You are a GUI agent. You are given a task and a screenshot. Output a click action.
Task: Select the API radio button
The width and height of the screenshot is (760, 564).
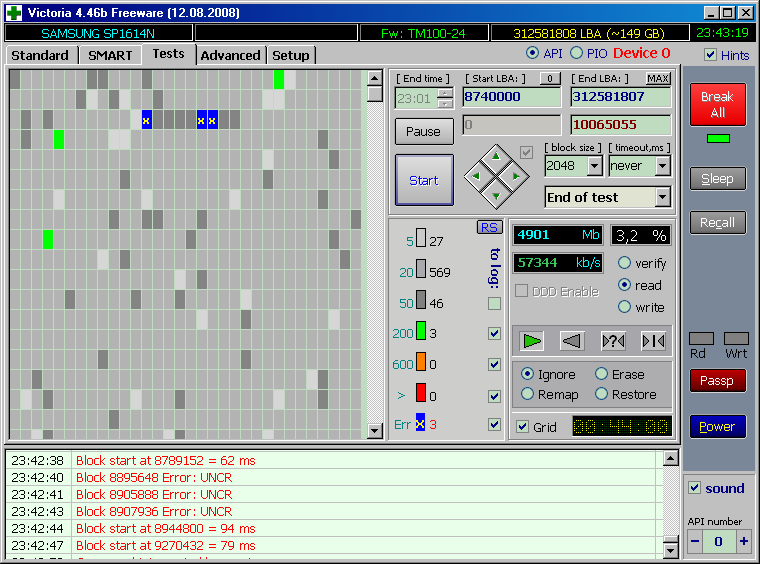click(532, 53)
